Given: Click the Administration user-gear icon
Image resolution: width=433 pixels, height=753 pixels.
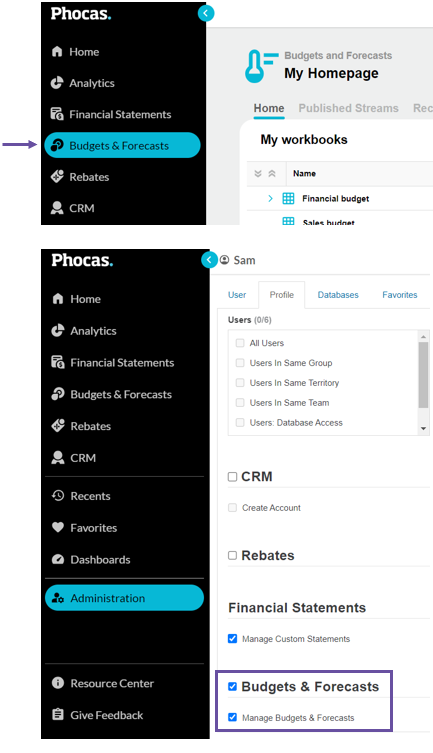Looking at the screenshot, I should pos(58,598).
